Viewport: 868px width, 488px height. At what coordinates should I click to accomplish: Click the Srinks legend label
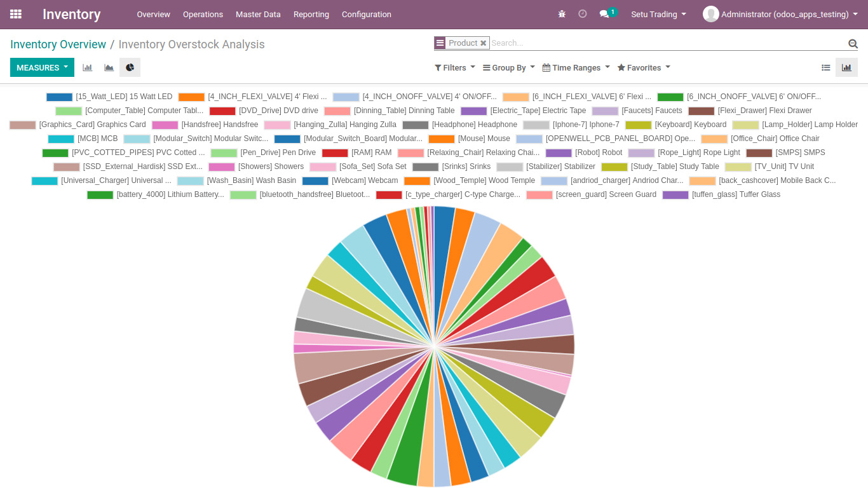pyautogui.click(x=466, y=166)
